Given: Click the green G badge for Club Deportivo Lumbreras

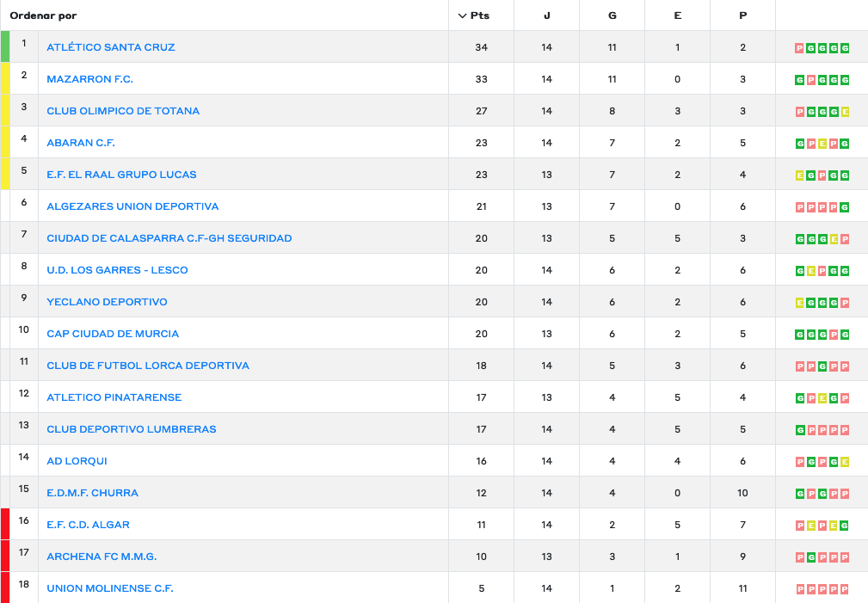Looking at the screenshot, I should [800, 430].
